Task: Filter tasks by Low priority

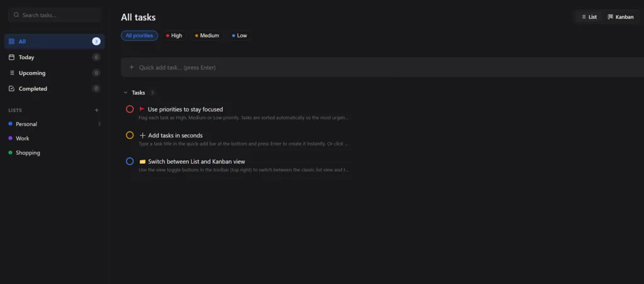Action: 240,36
